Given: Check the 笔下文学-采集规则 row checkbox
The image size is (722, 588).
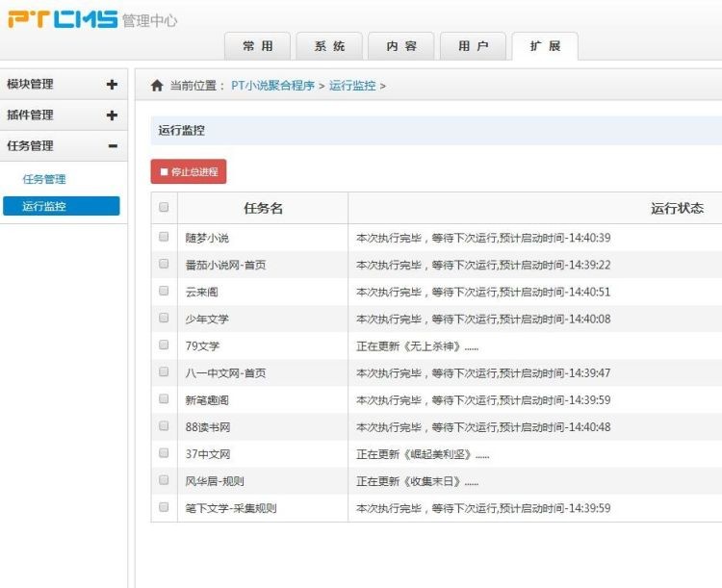Looking at the screenshot, I should pyautogui.click(x=164, y=507).
